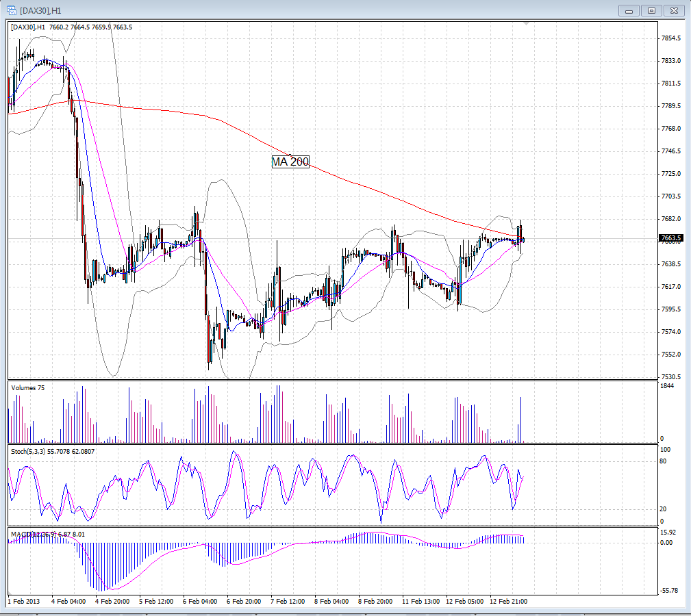Click the MACD -55.78 scale value
691x616 pixels.
coord(669,591)
